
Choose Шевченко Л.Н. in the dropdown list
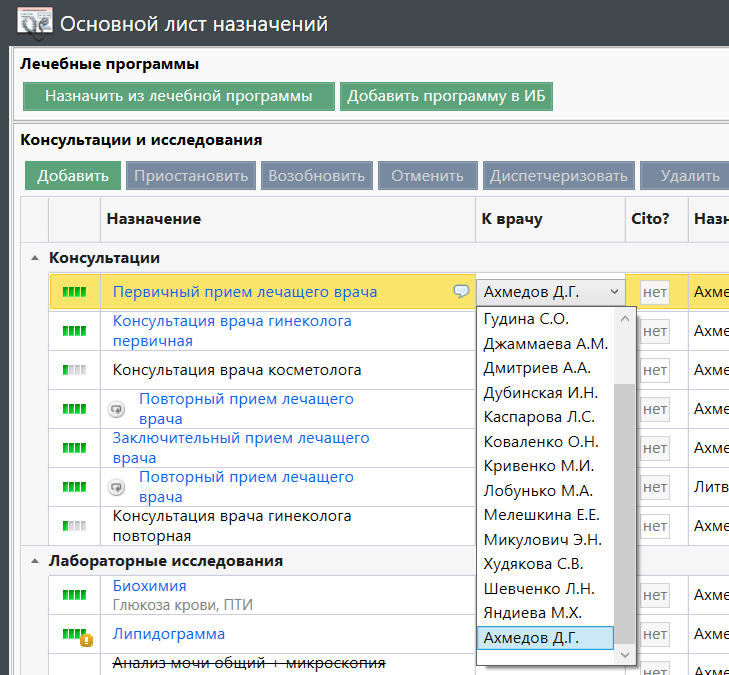(x=539, y=588)
